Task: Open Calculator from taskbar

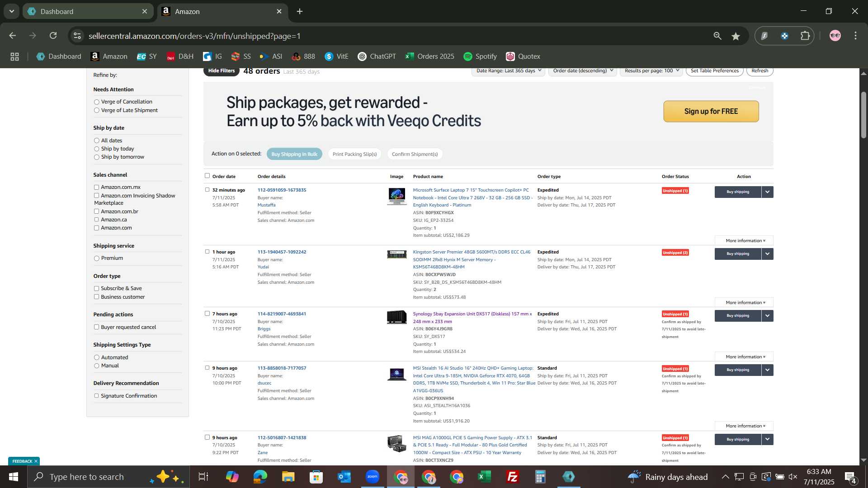Action: 541,477
